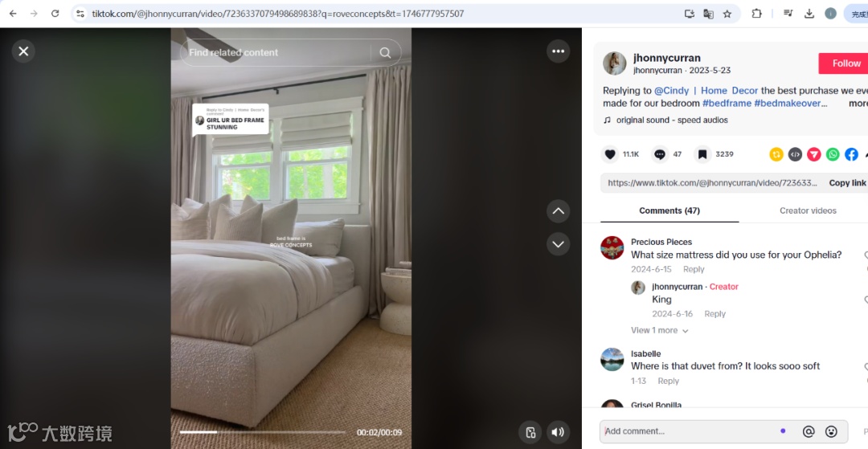Screen dimensions: 868x449
Task: Bookmark this page with star icon
Action: point(727,14)
